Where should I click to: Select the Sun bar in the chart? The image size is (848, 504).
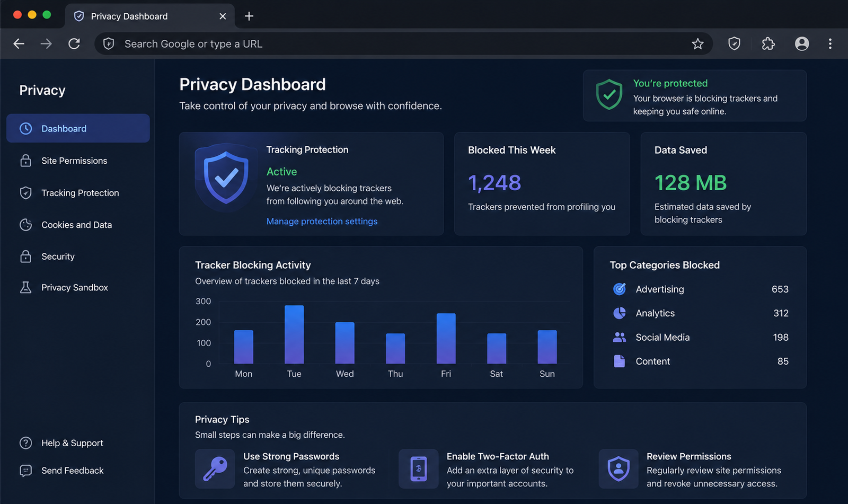tap(547, 347)
